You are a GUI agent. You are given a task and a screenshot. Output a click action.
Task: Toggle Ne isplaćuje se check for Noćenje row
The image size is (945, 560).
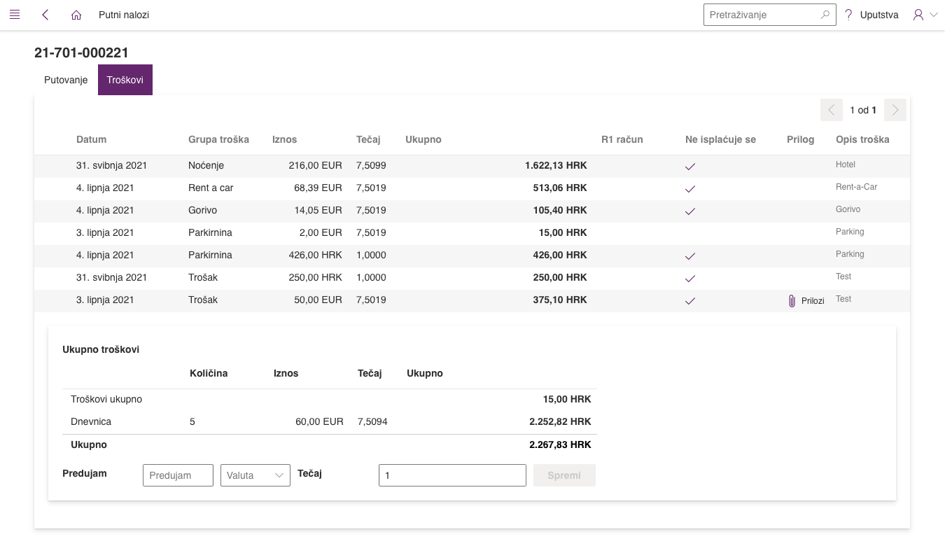[689, 167]
